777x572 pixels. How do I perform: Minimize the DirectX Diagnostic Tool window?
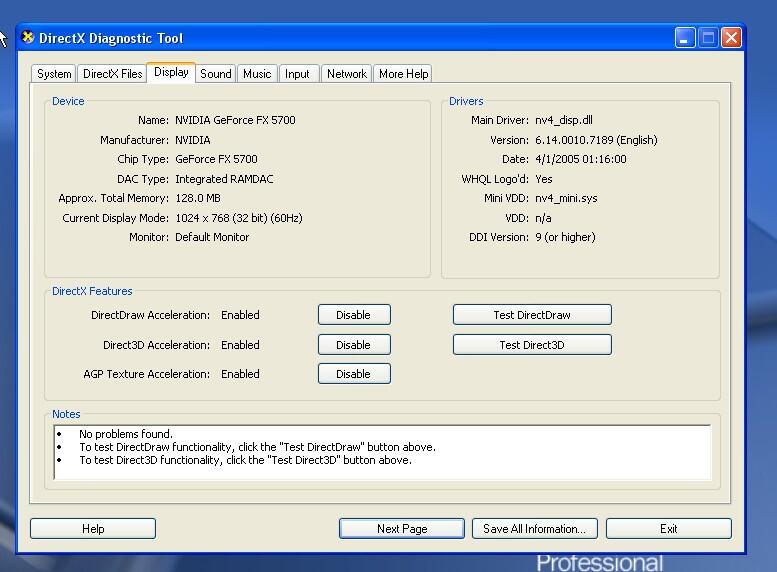(x=685, y=38)
